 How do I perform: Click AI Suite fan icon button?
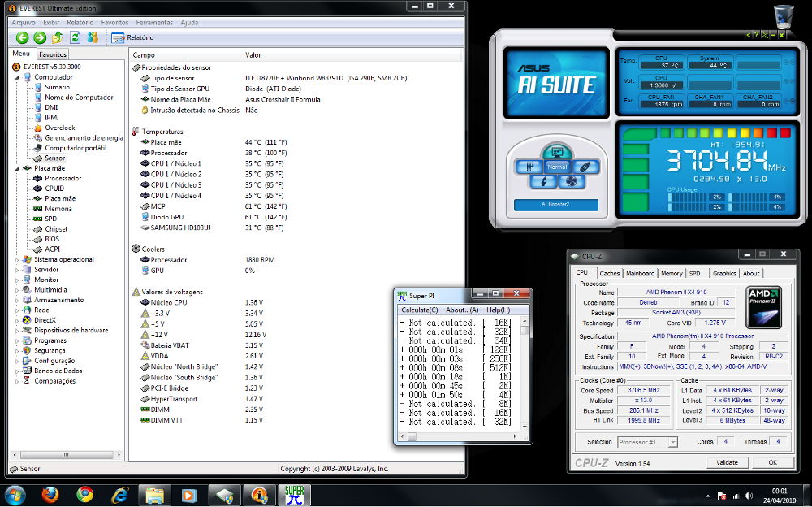(572, 181)
